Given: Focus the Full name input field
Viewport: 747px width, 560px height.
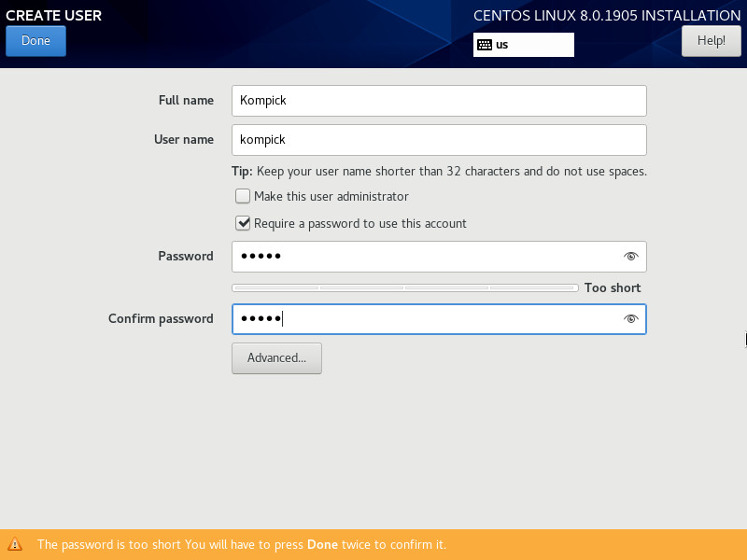Looking at the screenshot, I should (439, 101).
